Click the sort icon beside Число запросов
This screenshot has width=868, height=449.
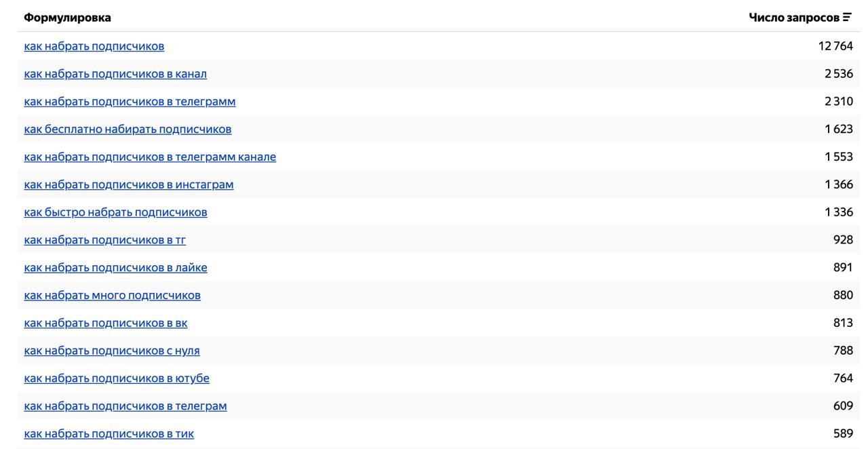(847, 18)
